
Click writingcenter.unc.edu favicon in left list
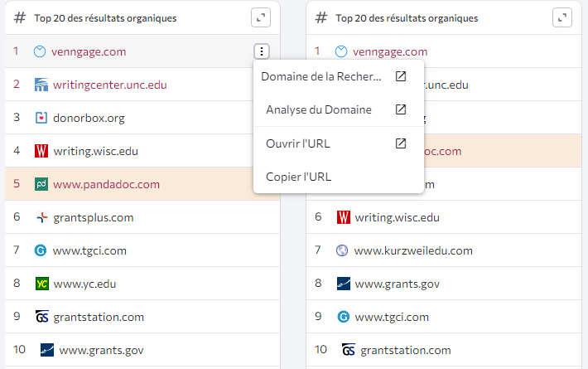pos(41,85)
